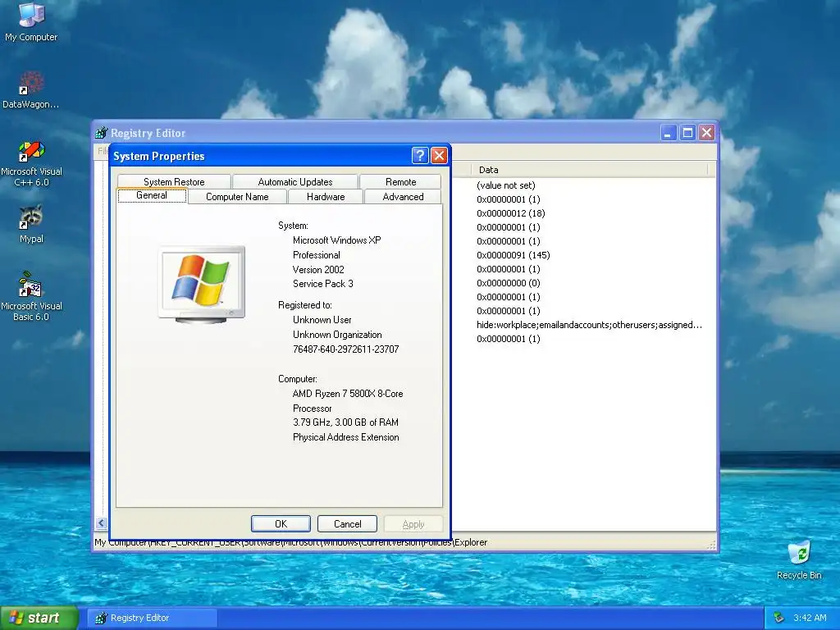
Task: Click the Registry Editor title bar icon
Action: [x=101, y=133]
